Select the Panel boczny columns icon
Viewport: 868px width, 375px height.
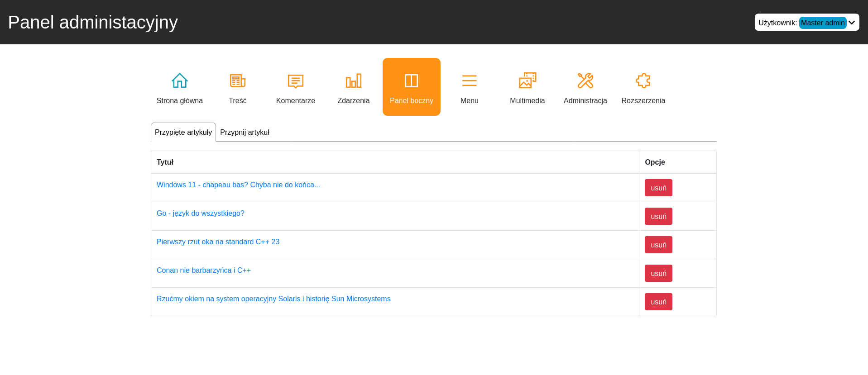tap(412, 81)
